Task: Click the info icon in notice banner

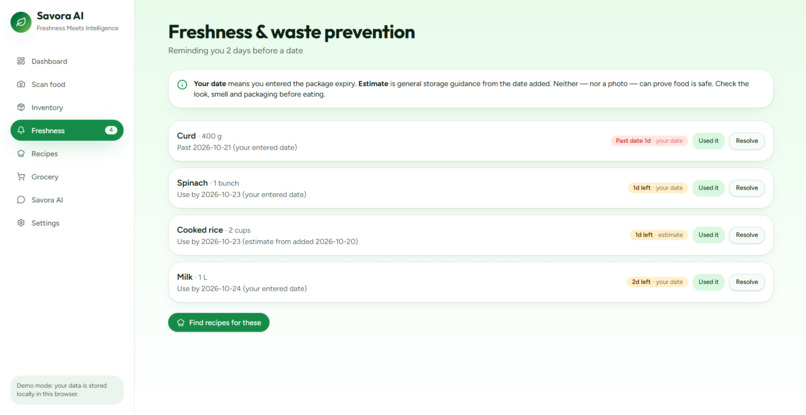Action: tap(182, 84)
